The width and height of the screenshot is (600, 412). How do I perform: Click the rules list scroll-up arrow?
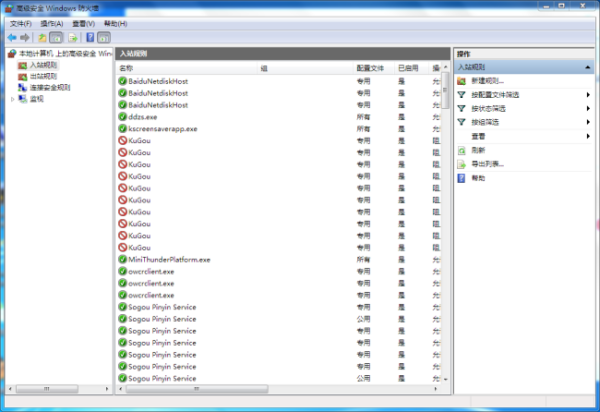[x=445, y=67]
